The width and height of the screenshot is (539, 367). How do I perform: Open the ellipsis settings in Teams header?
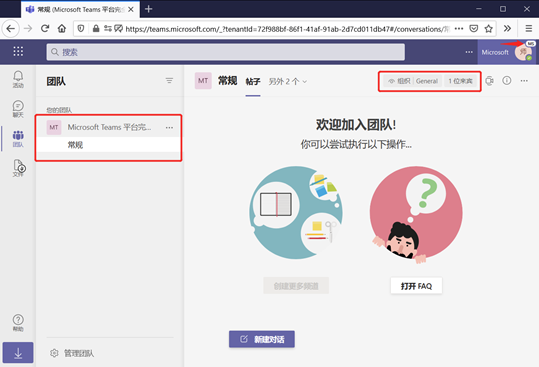click(x=469, y=52)
